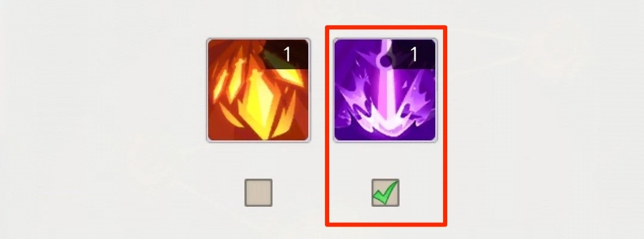Click the level 1 badge on purple skill
Viewport: 644px width, 239px height.
(413, 54)
